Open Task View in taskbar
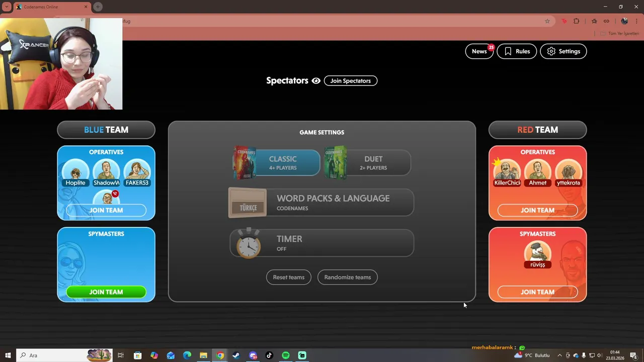Viewport: 644px width, 362px height. [121, 355]
